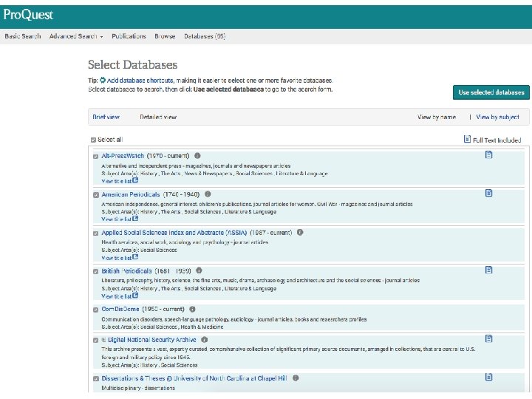This screenshot has width=532, height=399.
Task: Click the Alt-PressWatch description starting 'Alternative and independent press'
Action: [196, 166]
